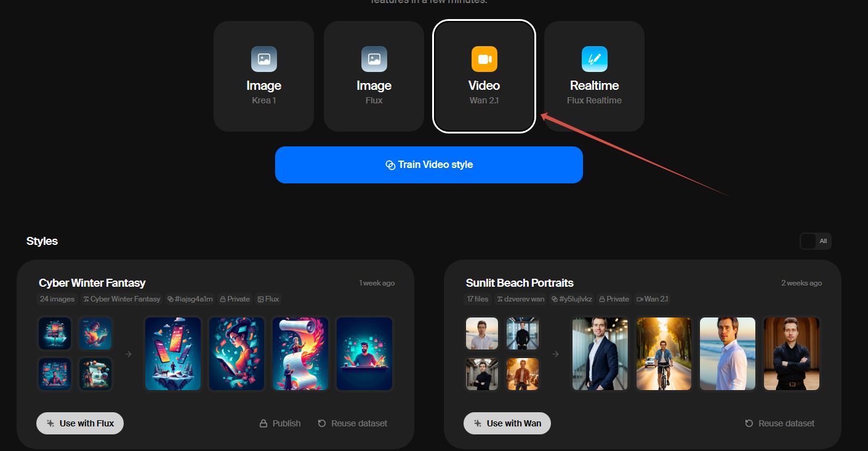Viewport: 868px width, 451px height.
Task: Open dataset thumbnail of woman in orange with tablet
Action: point(95,333)
